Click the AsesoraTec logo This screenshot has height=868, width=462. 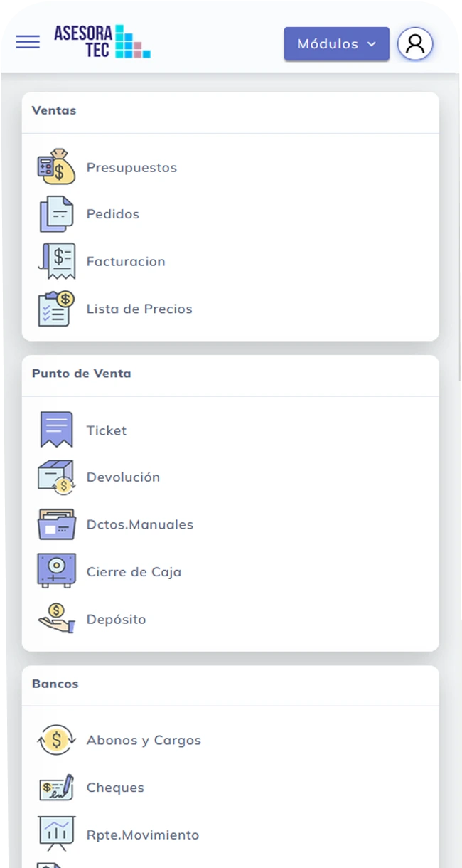click(x=102, y=41)
